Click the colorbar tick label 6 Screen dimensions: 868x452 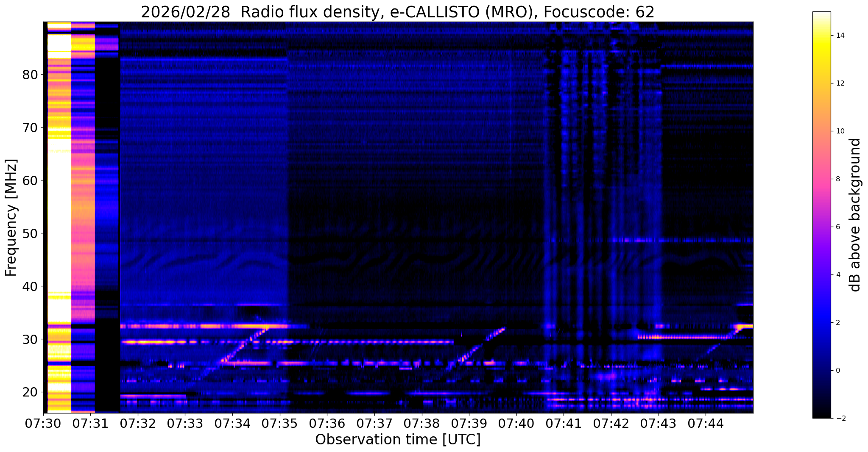coord(837,227)
